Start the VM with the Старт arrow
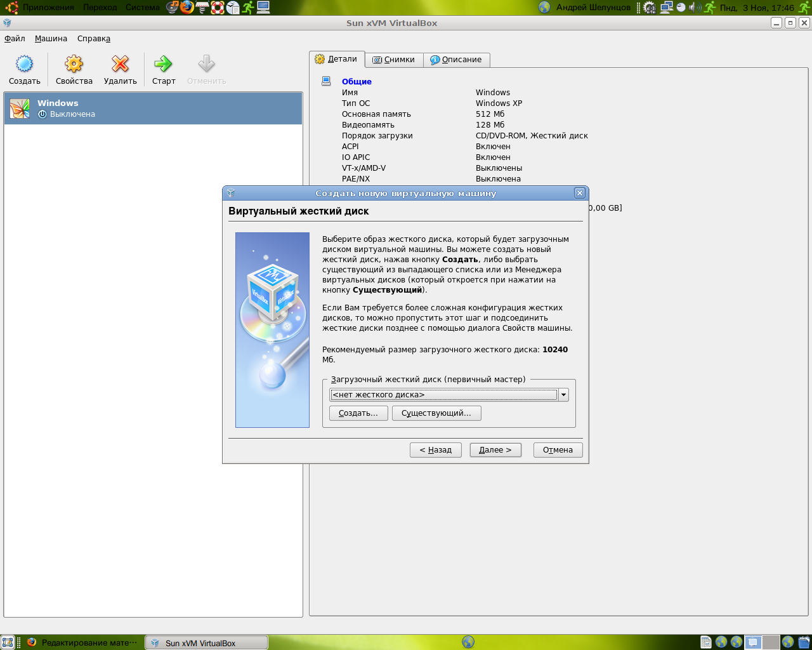Screen dimensions: 812x650 click(x=164, y=64)
